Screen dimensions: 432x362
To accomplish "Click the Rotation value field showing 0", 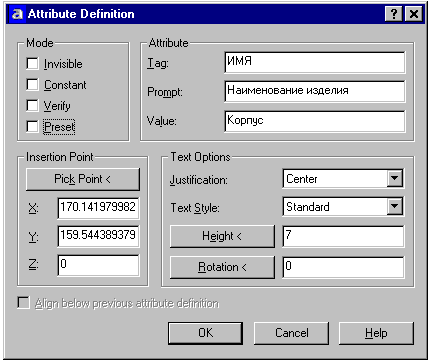I will (343, 267).
